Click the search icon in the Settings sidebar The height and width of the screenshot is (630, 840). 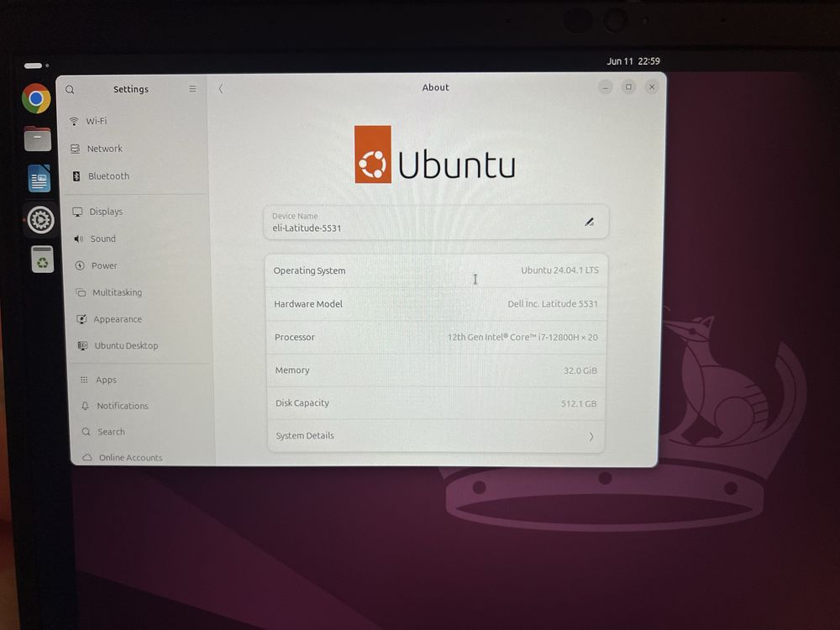(70, 90)
